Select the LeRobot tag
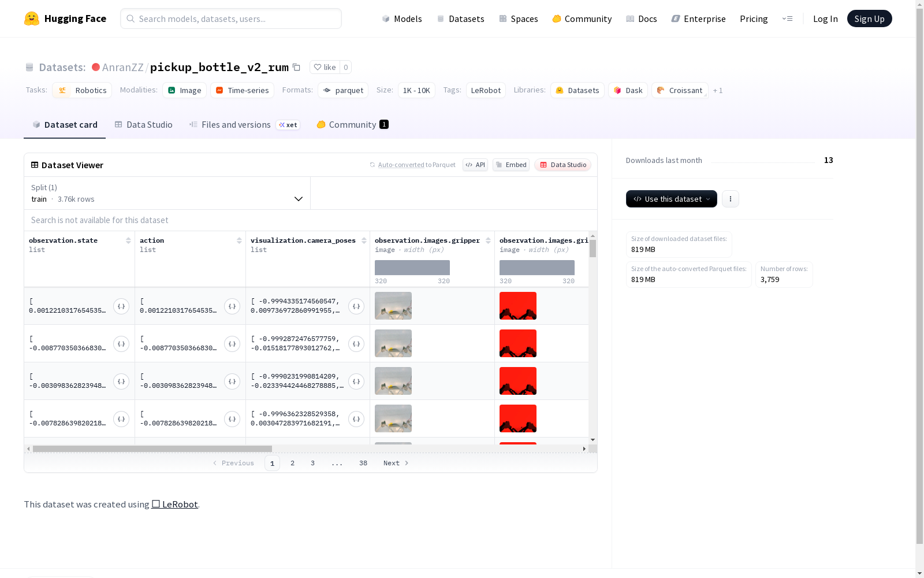Image resolution: width=924 pixels, height=578 pixels. tap(486, 90)
